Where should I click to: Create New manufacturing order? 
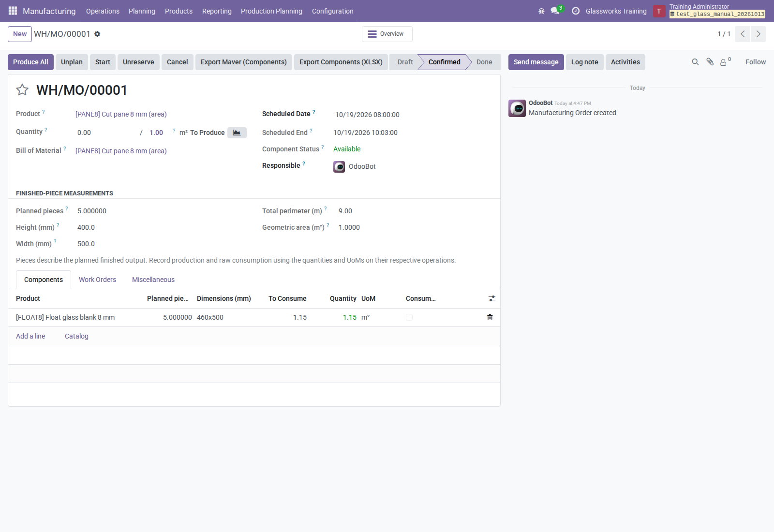[x=20, y=34]
